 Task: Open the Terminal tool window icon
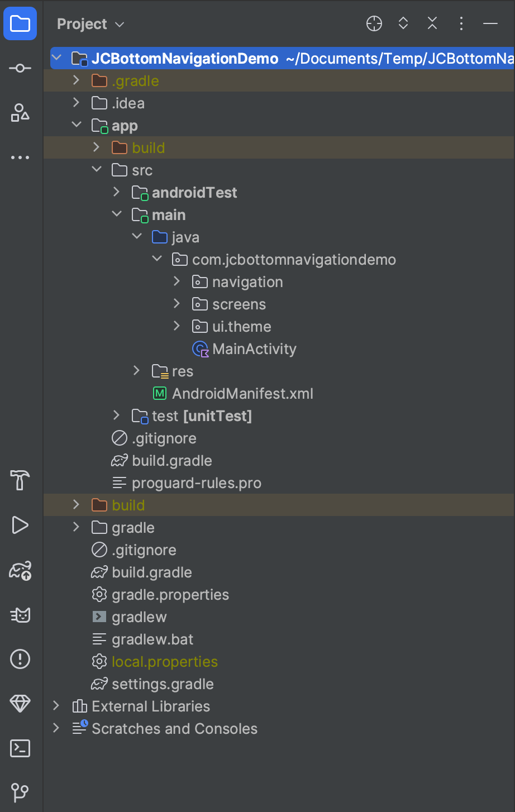click(20, 749)
